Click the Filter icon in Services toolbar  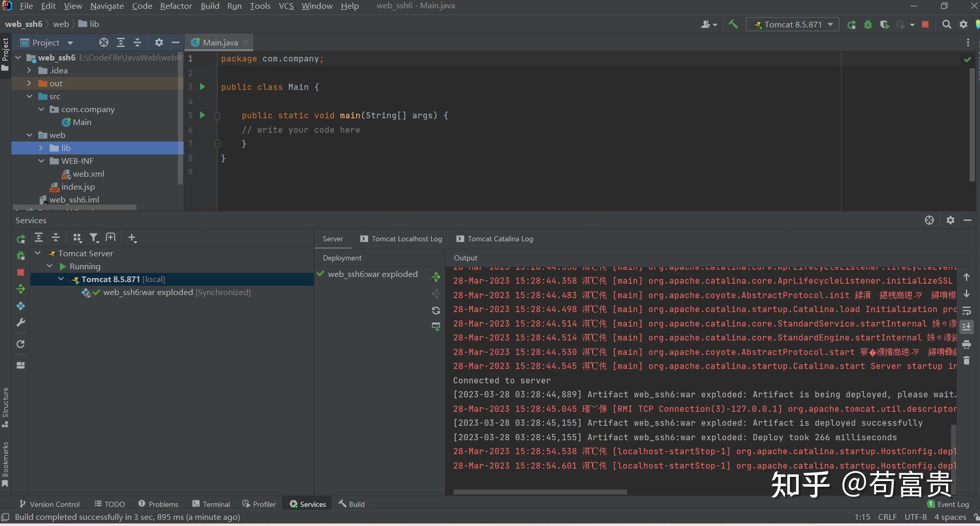(94, 238)
